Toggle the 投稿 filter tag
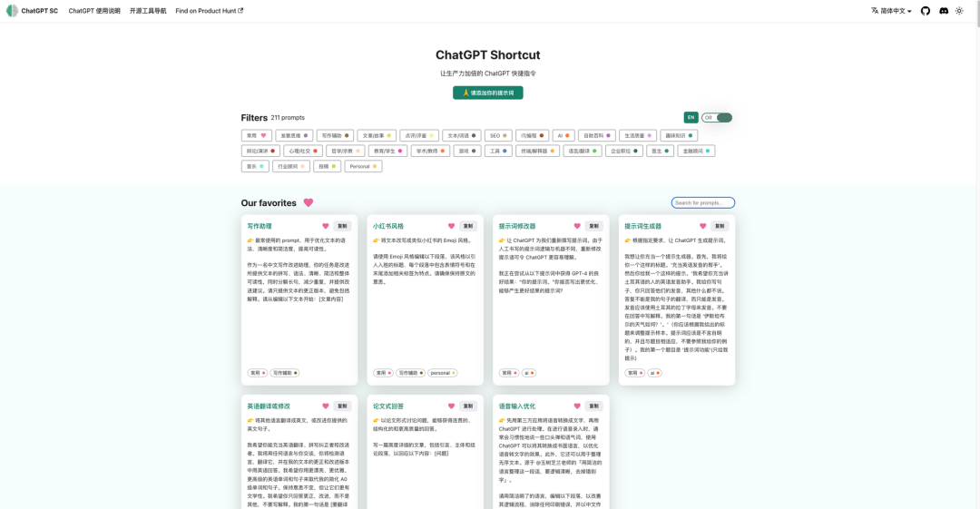The image size is (980, 509). [327, 166]
